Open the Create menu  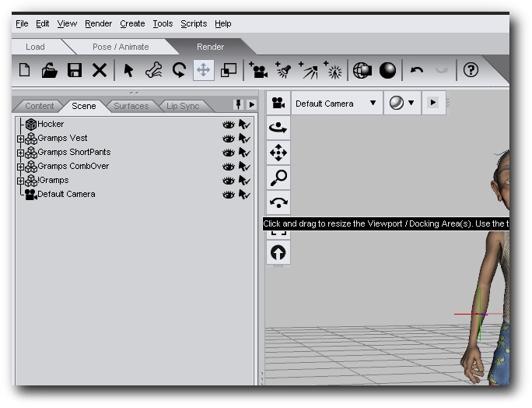(132, 24)
